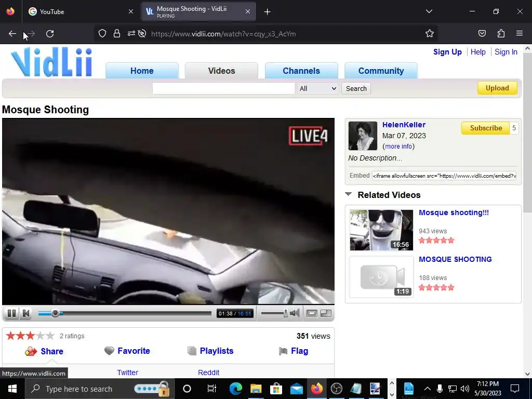
Task: Open the tracking protection shield icon
Action: pos(102,33)
